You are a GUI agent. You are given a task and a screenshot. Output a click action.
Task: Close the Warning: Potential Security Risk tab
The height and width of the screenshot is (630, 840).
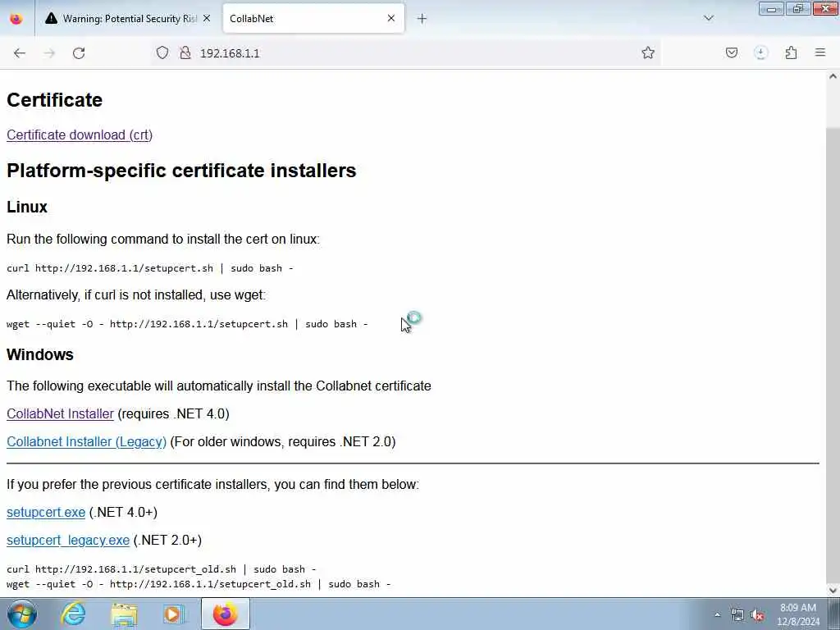pos(207,18)
